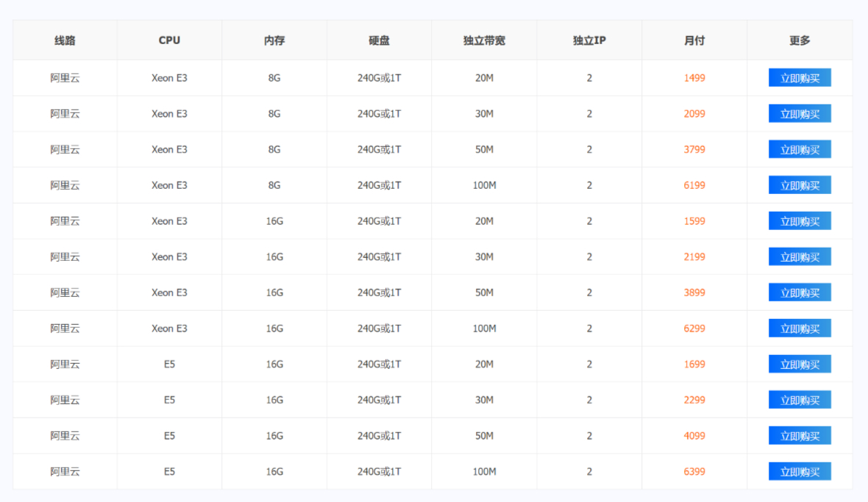Click 立即购买 for the 1499 monthly plan
This screenshot has height=502, width=868.
tap(800, 78)
